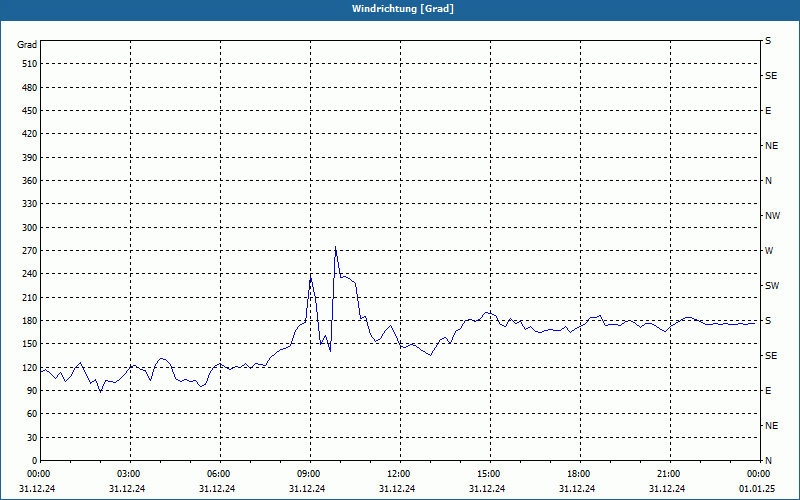Click the Windrichtung [Grad] chart title
800x500 pixels.
(x=403, y=9)
